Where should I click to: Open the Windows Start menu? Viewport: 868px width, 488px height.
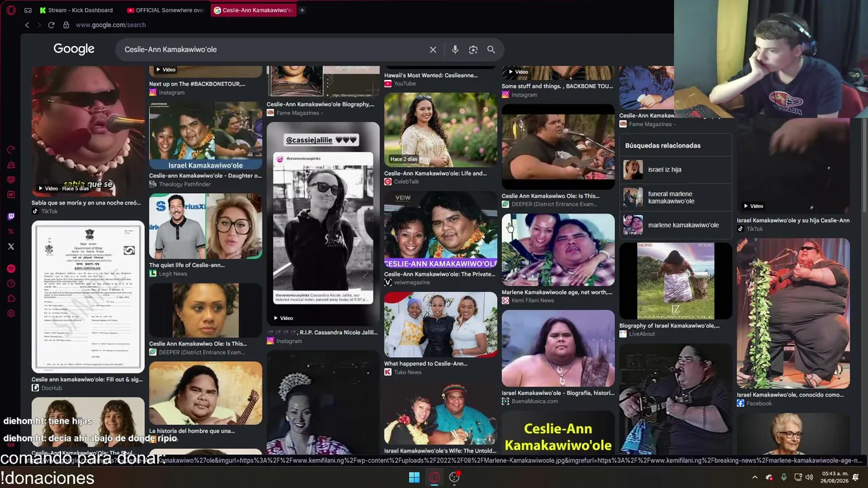(x=414, y=477)
